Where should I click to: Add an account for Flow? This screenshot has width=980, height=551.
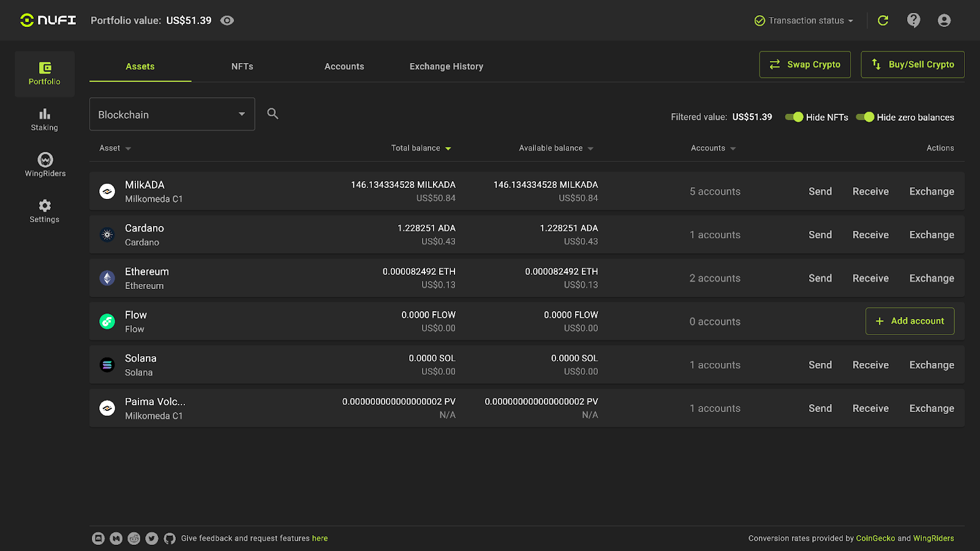click(x=910, y=321)
